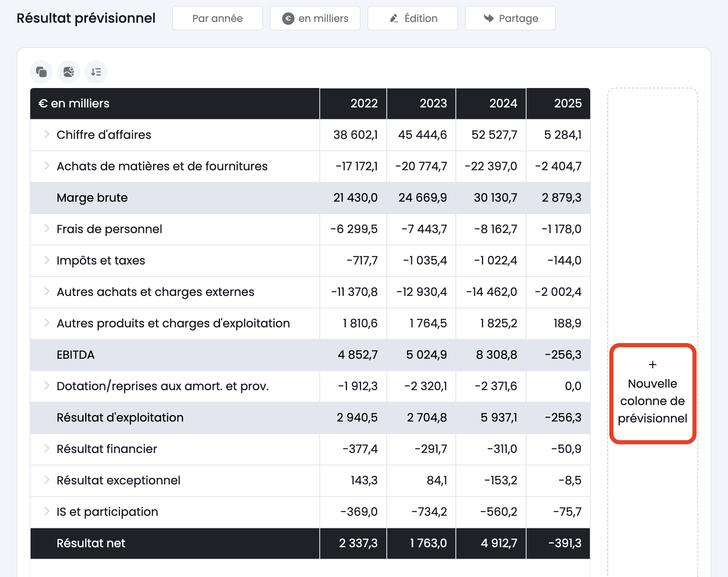Expand the Chiffre d'affaires row
This screenshot has width=728, height=577.
pyautogui.click(x=47, y=134)
